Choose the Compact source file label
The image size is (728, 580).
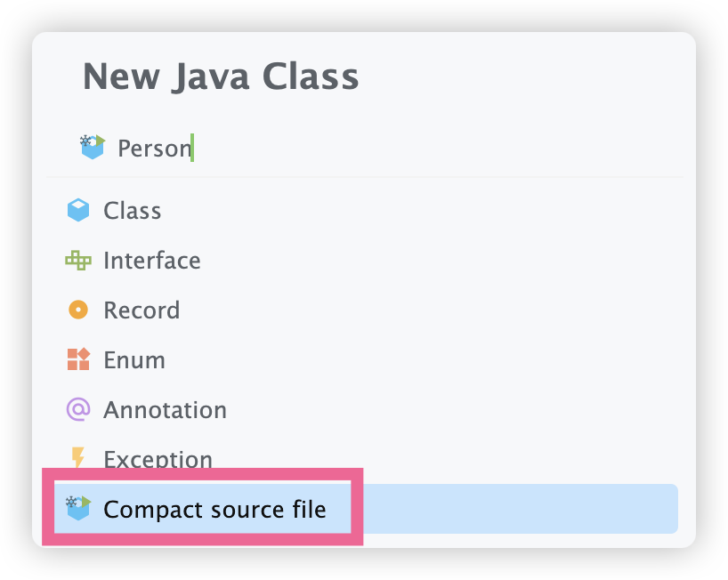tap(214, 510)
